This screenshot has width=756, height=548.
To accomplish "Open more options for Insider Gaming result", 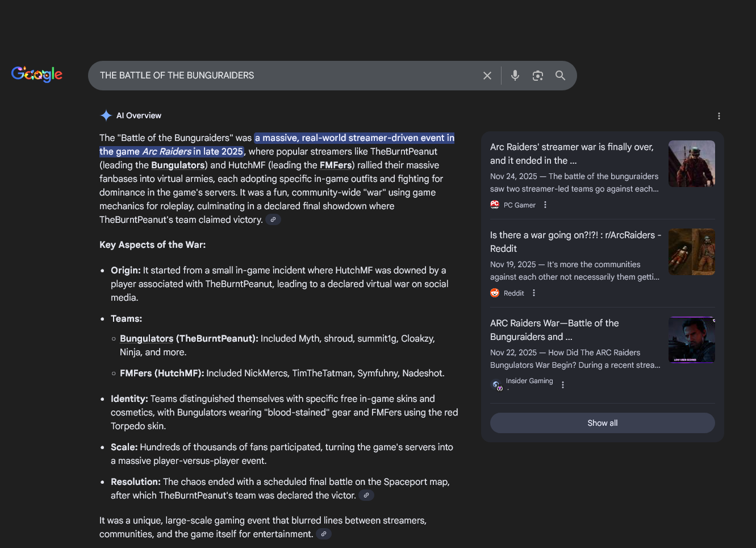I will 563,385.
